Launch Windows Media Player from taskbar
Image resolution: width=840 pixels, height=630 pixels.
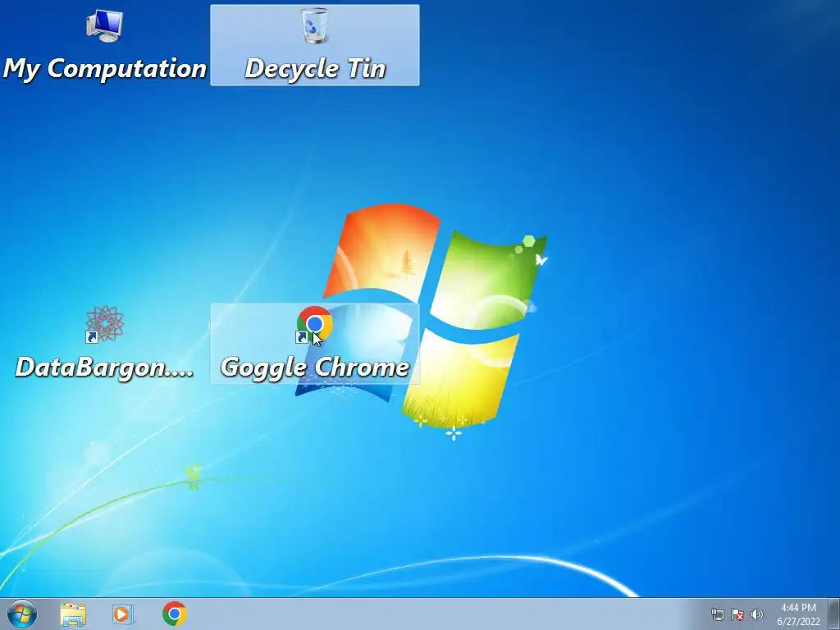click(123, 614)
